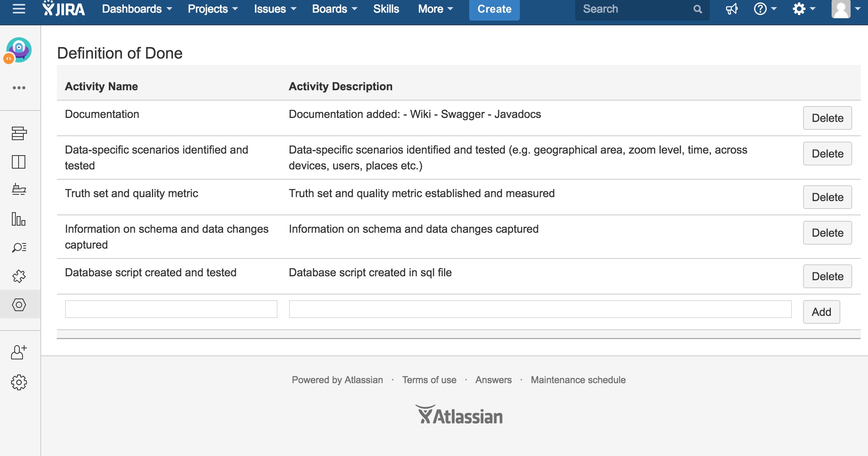
Task: Open the reports bar chart icon
Action: [x=19, y=219]
